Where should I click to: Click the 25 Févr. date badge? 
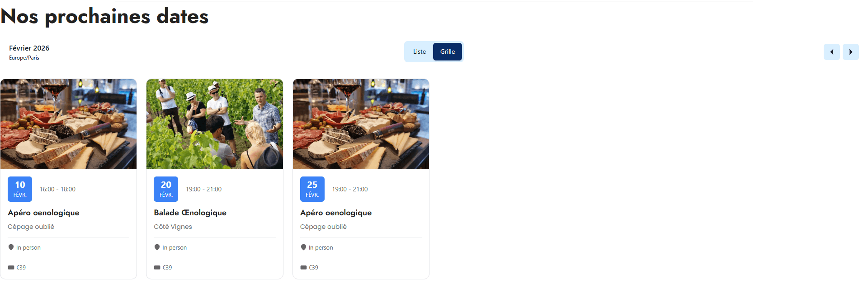point(312,189)
